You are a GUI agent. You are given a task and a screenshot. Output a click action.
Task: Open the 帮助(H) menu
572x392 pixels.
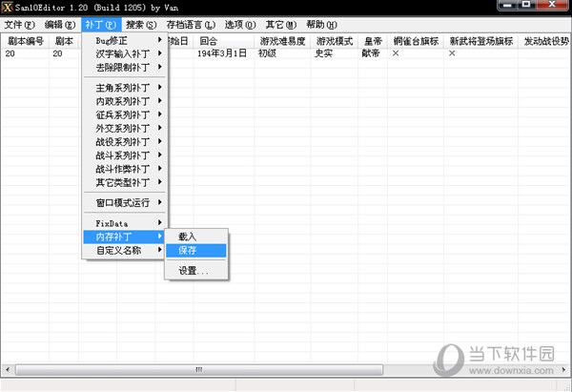tap(321, 25)
